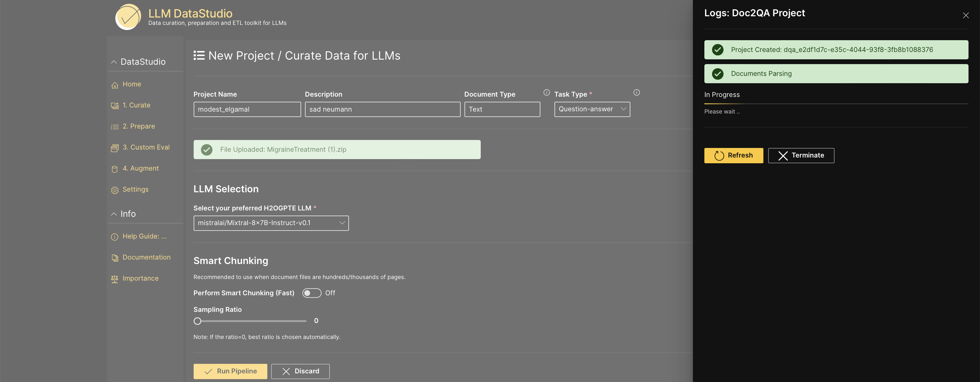The width and height of the screenshot is (980, 382).
Task: Open the H2OGPTE LLM selection dropdown
Action: point(271,223)
